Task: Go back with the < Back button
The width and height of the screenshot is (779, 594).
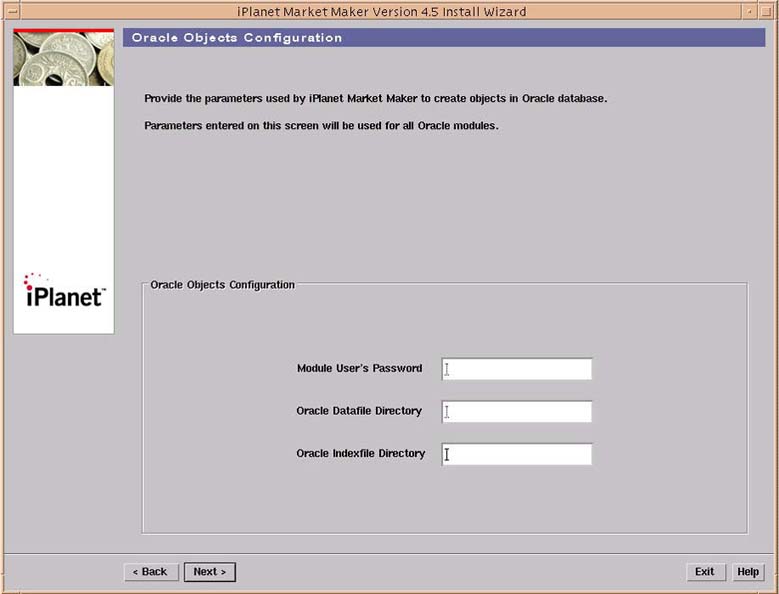Action: (x=150, y=572)
